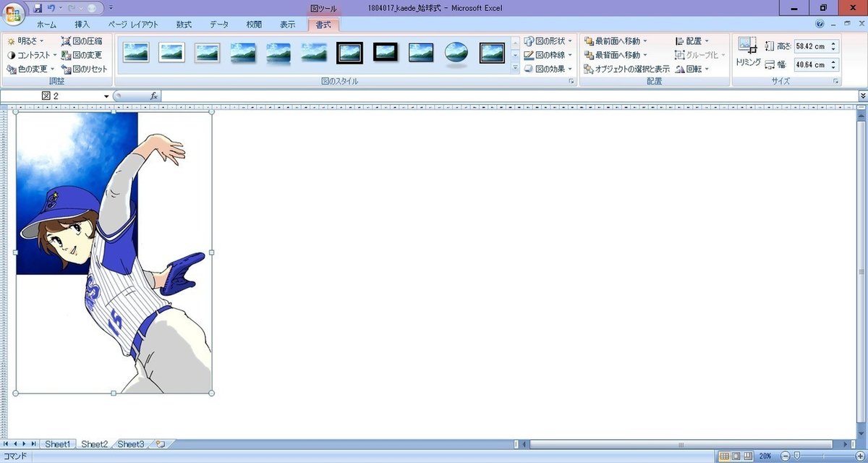
Task: Switch to Normal view in status bar
Action: pyautogui.click(x=725, y=456)
